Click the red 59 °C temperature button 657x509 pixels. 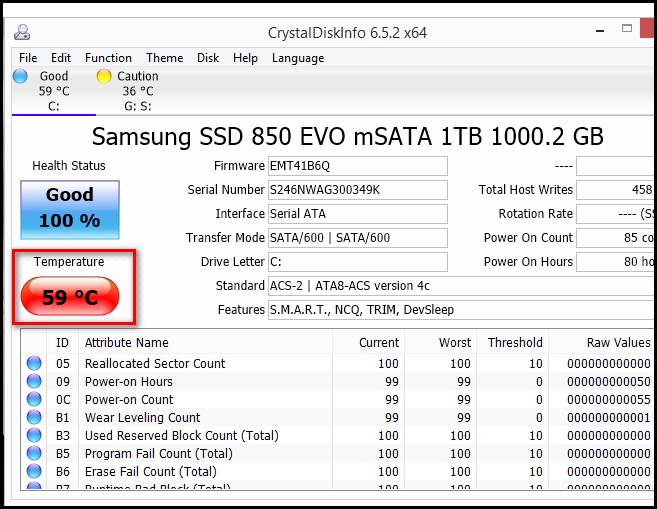pyautogui.click(x=70, y=296)
